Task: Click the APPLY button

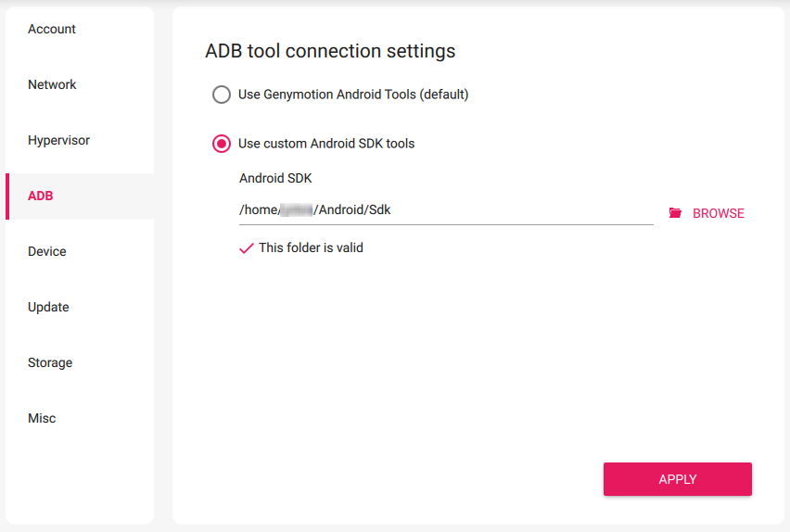Action: [677, 479]
